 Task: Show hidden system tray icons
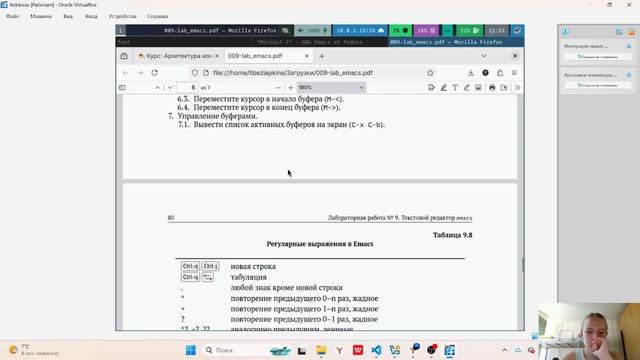tap(504, 350)
